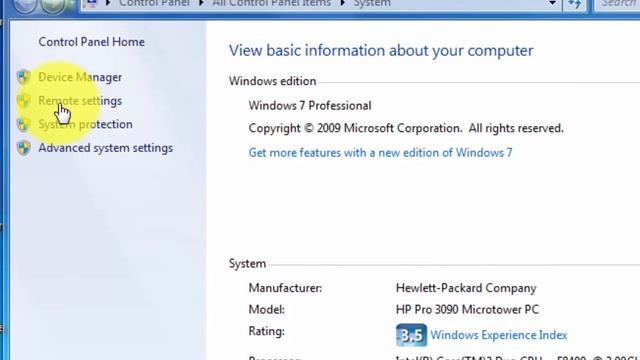Open Windows Experience Index link
This screenshot has width=640, height=360.
coord(499,335)
